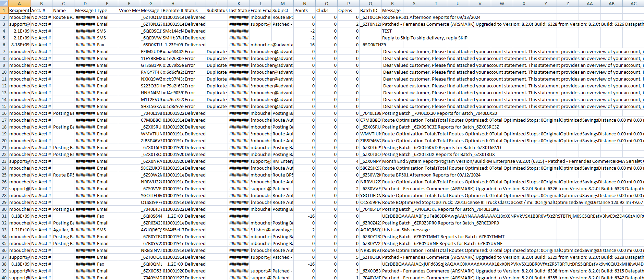Click the 'Points' header cell

click(304, 10)
